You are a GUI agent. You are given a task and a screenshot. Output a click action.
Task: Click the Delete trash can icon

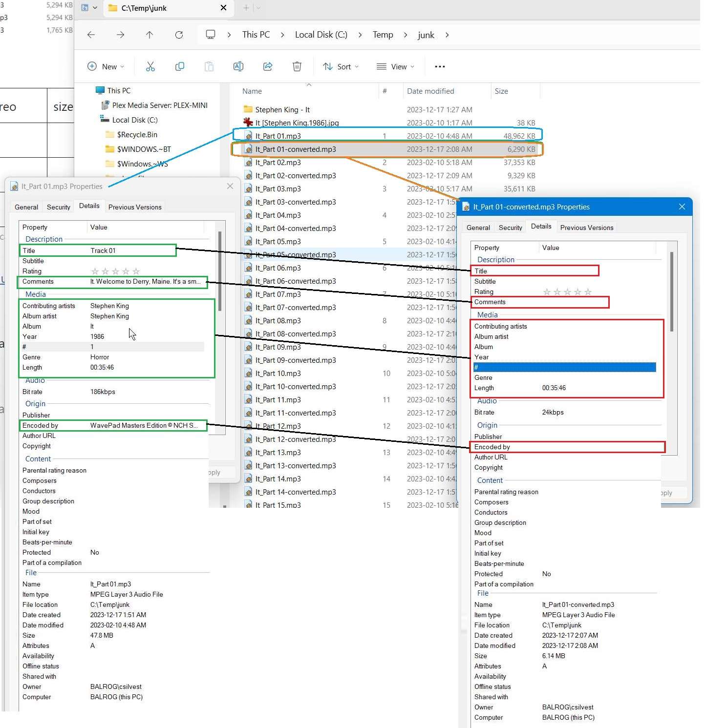click(297, 66)
